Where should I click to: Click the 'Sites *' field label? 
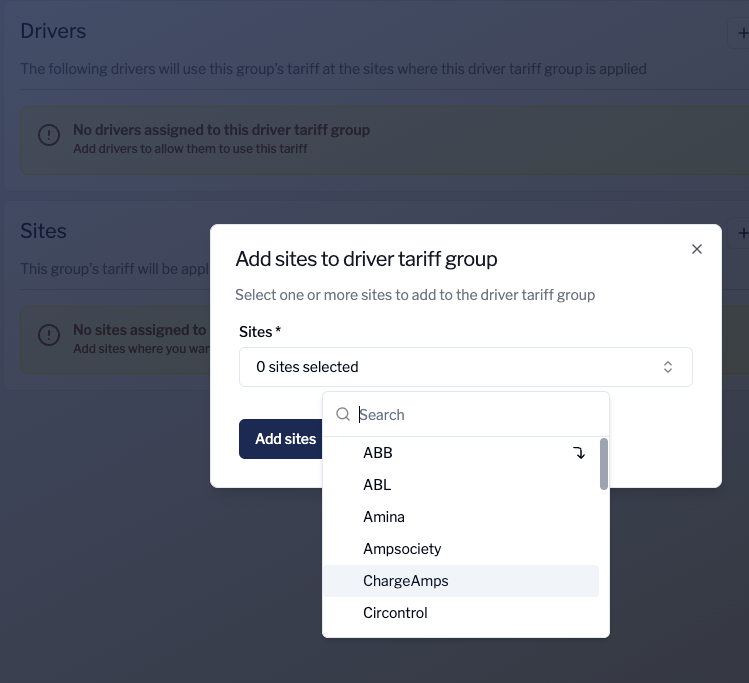[x=260, y=331]
